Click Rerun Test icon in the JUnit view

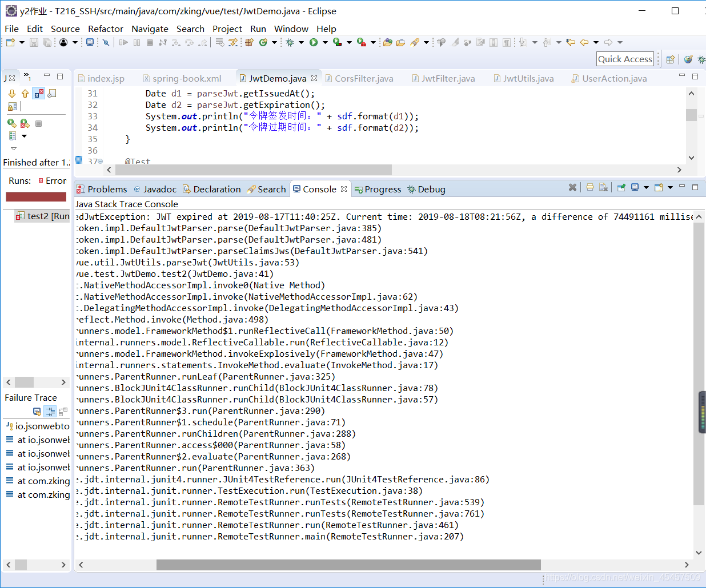tap(11, 123)
